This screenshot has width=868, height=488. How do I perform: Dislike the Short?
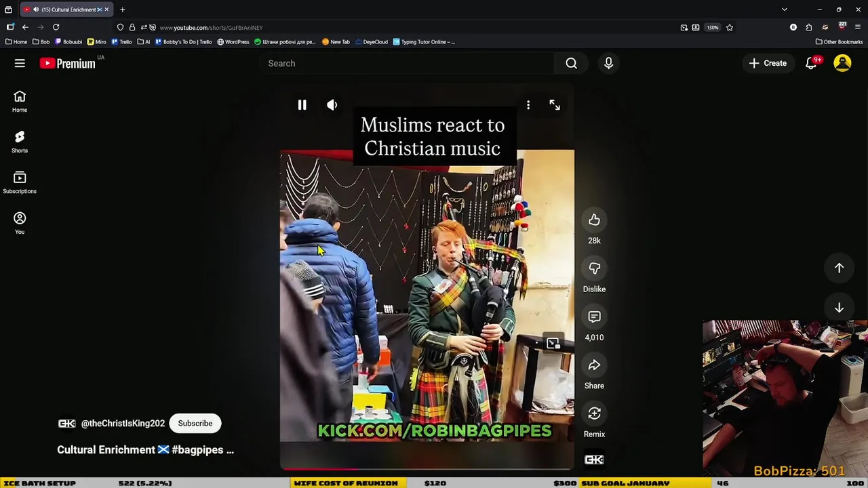594,268
